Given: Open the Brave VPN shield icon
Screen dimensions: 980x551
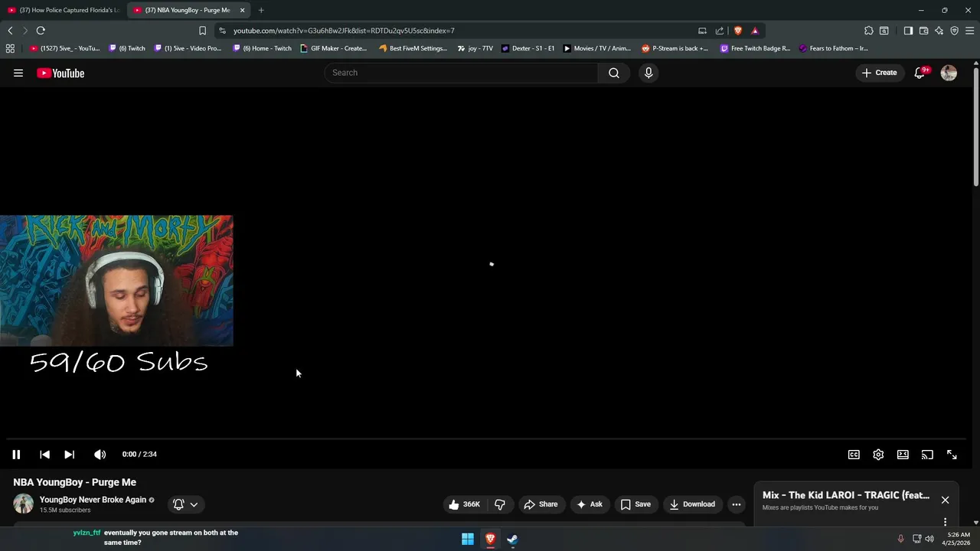Looking at the screenshot, I should pos(955,31).
